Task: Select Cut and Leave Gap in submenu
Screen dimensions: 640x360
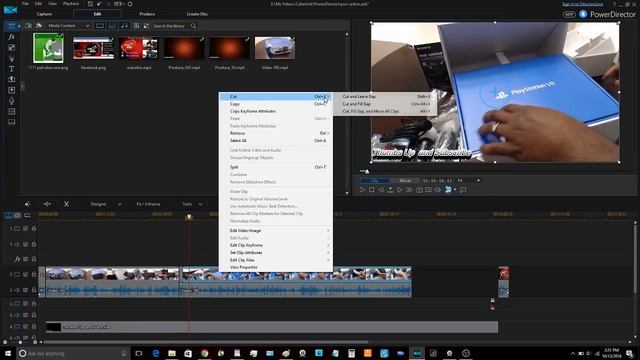Action: coord(385,97)
